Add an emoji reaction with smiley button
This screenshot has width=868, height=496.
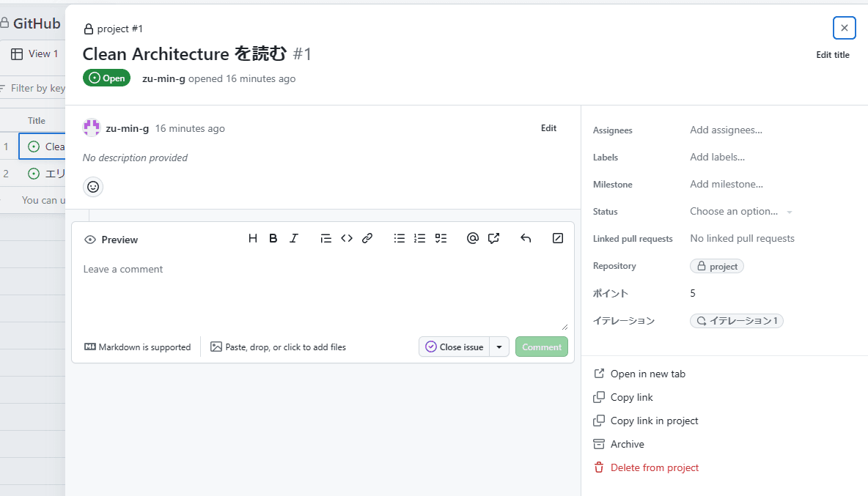click(x=93, y=187)
